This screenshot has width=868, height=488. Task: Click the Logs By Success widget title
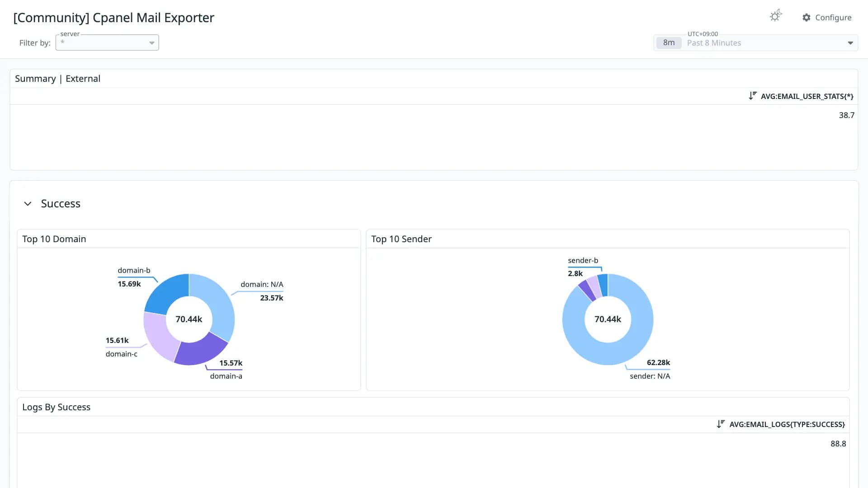57,407
